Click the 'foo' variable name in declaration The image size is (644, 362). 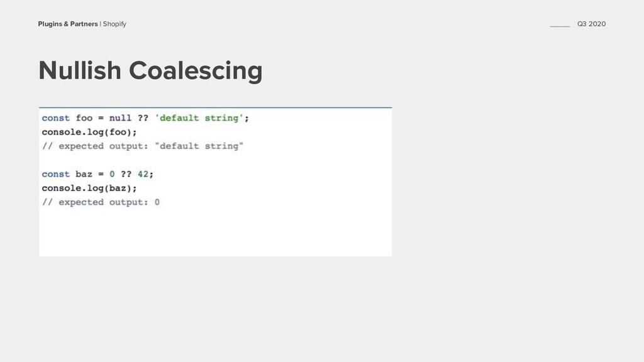[x=84, y=118]
